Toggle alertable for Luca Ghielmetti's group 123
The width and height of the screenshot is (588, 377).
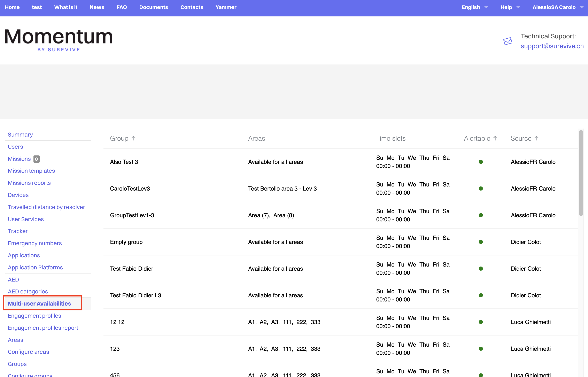click(x=481, y=349)
